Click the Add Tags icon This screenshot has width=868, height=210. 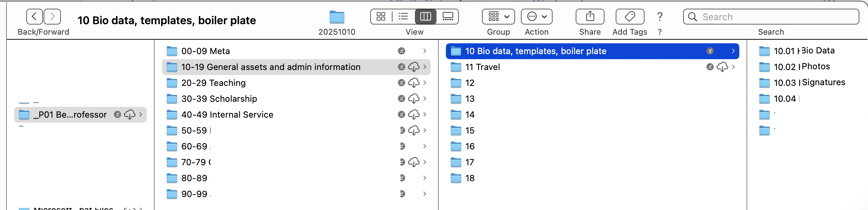(x=629, y=17)
